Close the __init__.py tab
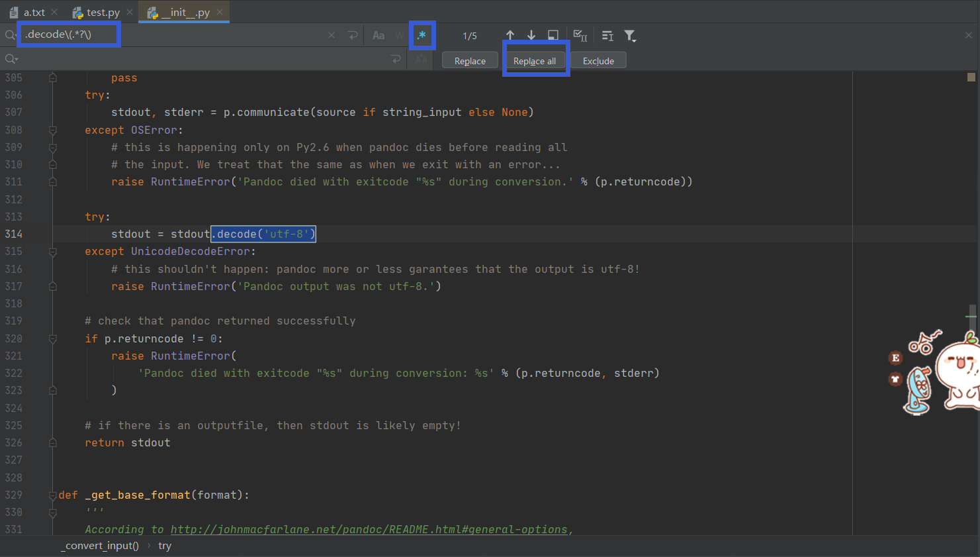This screenshot has width=980, height=557. tap(220, 12)
